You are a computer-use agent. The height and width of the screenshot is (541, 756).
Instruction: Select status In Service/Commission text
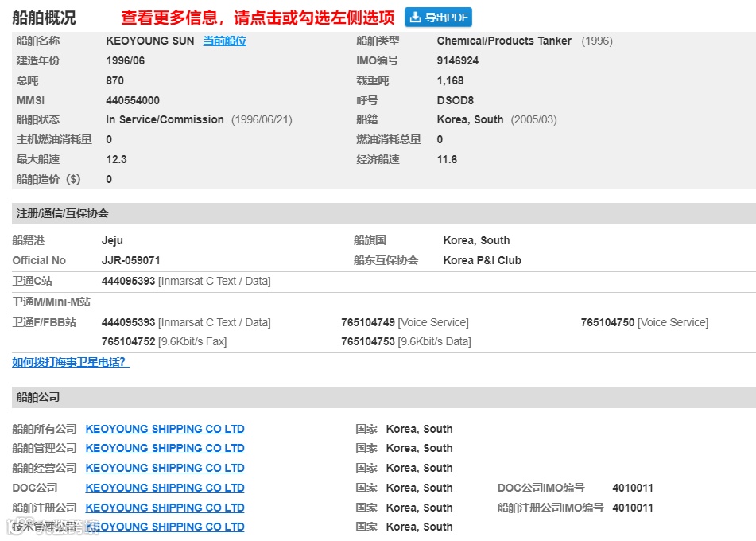tap(165, 119)
